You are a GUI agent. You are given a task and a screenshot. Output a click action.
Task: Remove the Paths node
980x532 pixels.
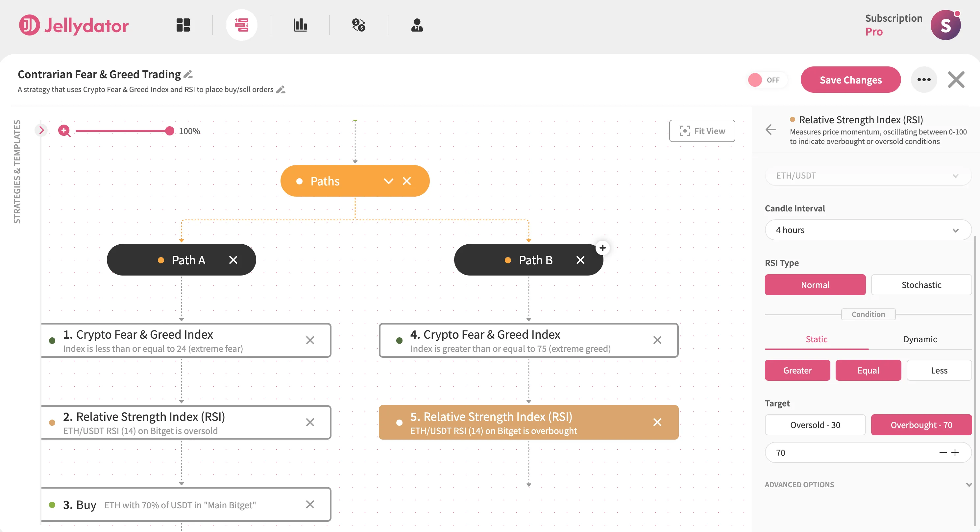[407, 181]
